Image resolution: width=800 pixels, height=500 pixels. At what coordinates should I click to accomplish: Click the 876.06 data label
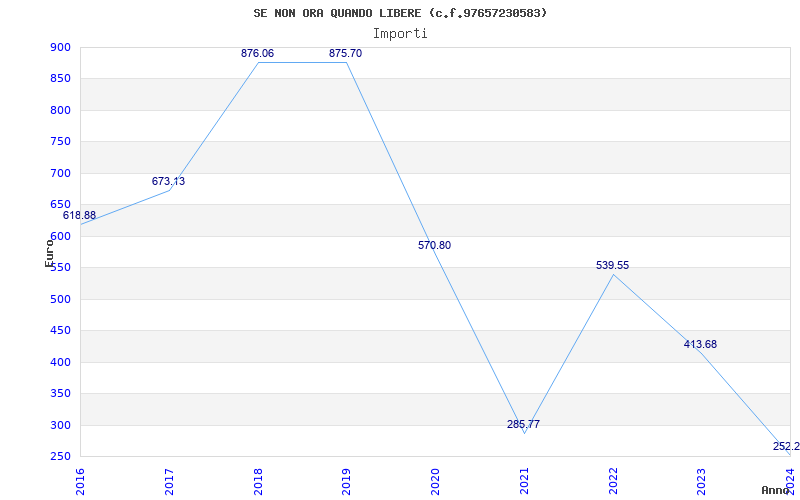258,53
